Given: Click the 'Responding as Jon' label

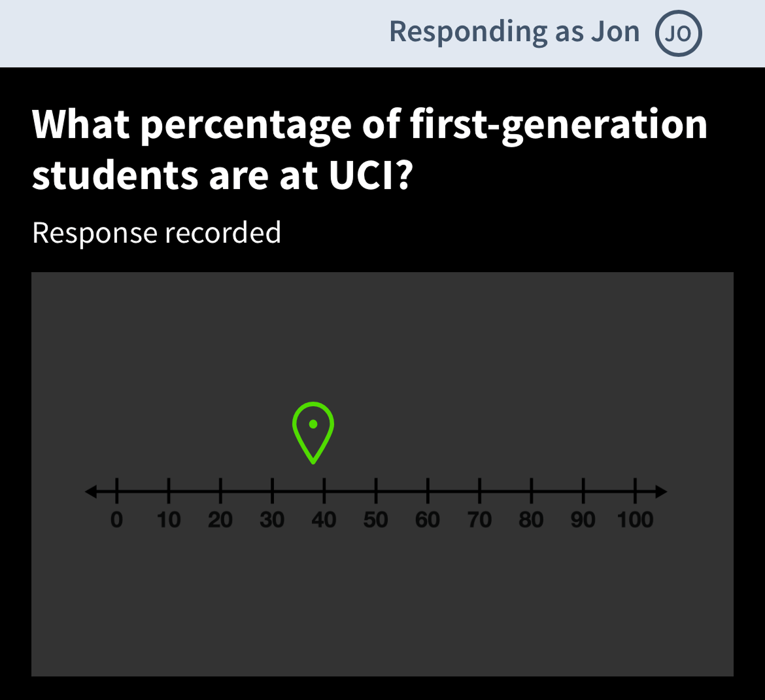Looking at the screenshot, I should pyautogui.click(x=514, y=31).
